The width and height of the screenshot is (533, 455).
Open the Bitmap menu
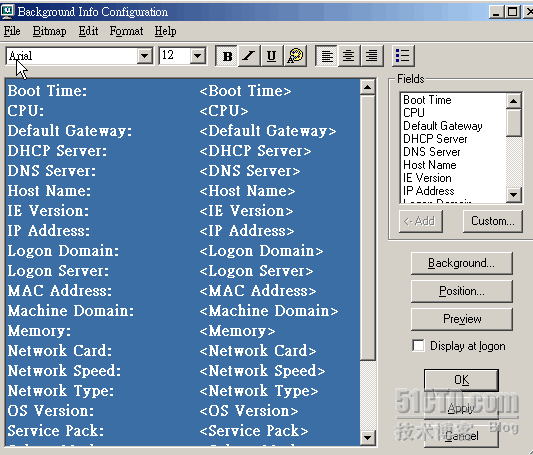click(50, 31)
